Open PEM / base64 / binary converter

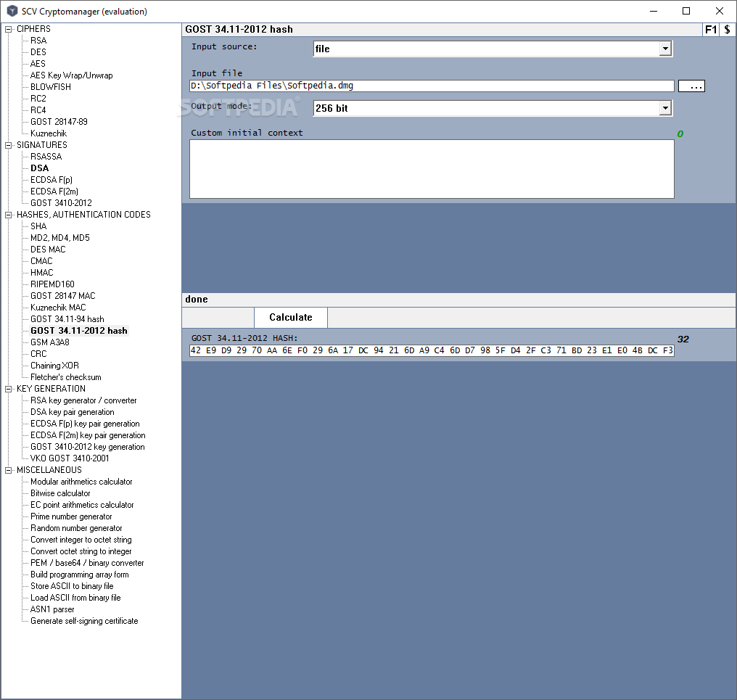(87, 563)
